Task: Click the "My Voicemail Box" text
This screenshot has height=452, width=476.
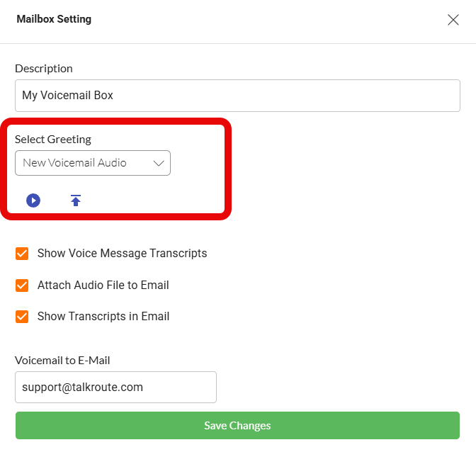Action: click(68, 96)
